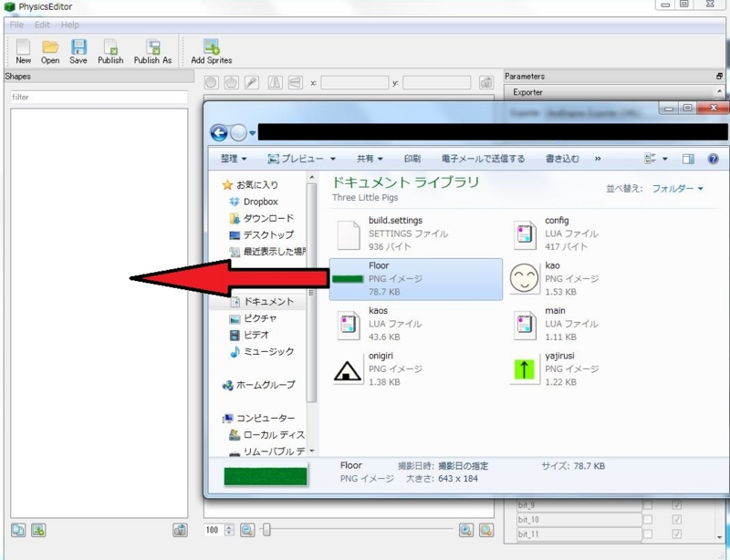Click the 電子メールで送信する button

click(x=484, y=159)
